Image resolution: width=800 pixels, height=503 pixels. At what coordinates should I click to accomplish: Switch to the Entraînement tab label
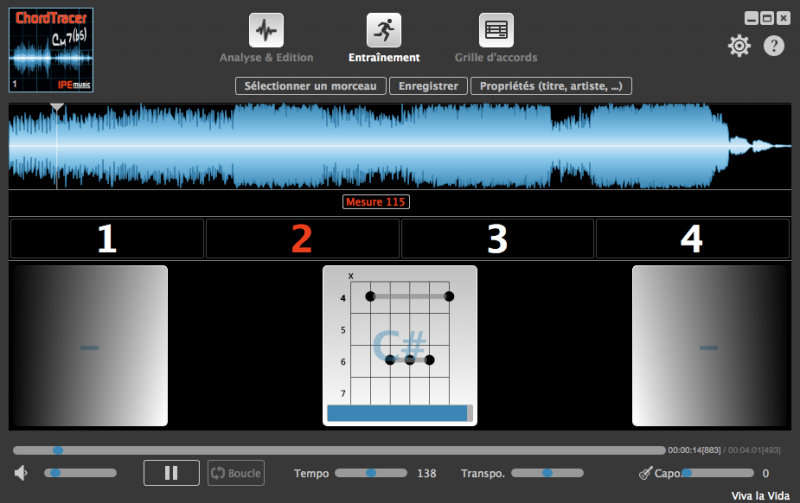pos(384,58)
